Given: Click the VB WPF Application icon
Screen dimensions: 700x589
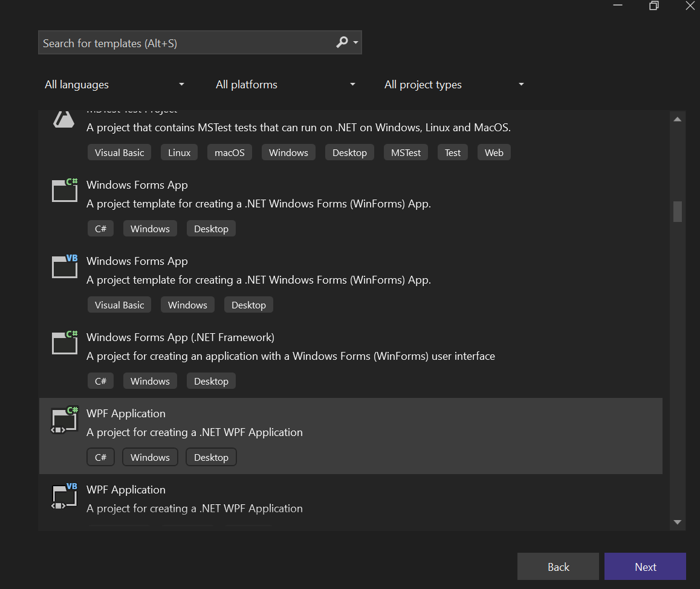Looking at the screenshot, I should (x=65, y=496).
